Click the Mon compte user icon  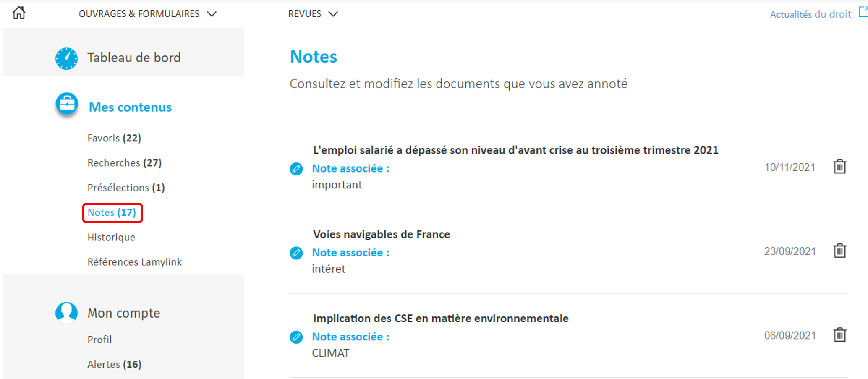[x=66, y=313]
